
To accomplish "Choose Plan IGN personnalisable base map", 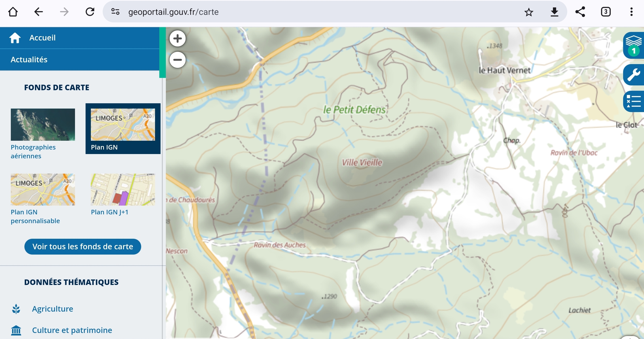I will pyautogui.click(x=43, y=199).
